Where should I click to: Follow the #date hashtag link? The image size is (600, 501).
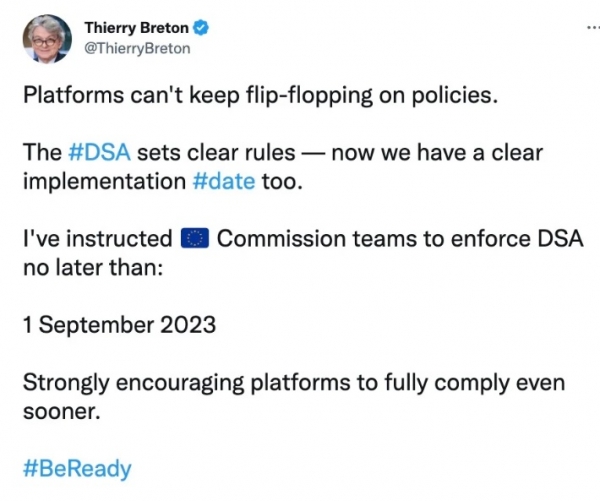[224, 181]
